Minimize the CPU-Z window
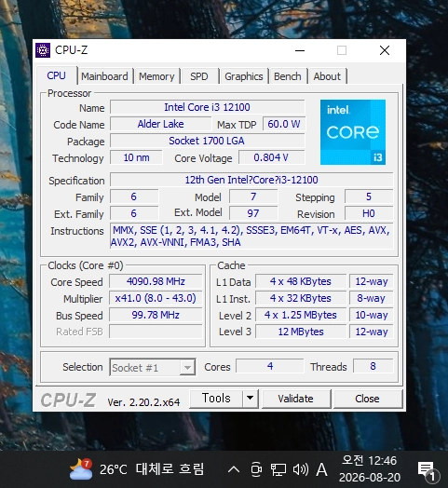This screenshot has width=448, height=488. coord(300,50)
